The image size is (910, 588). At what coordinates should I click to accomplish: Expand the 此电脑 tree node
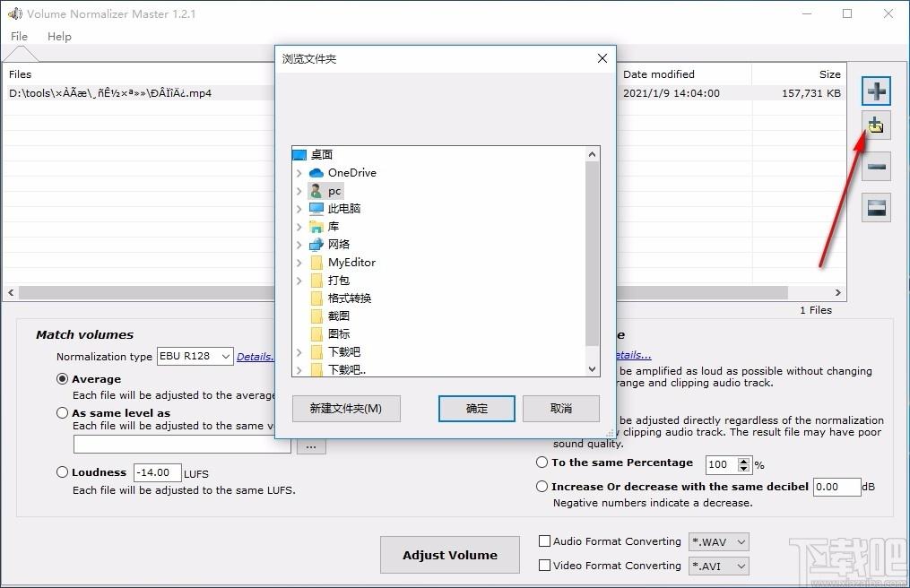point(299,208)
